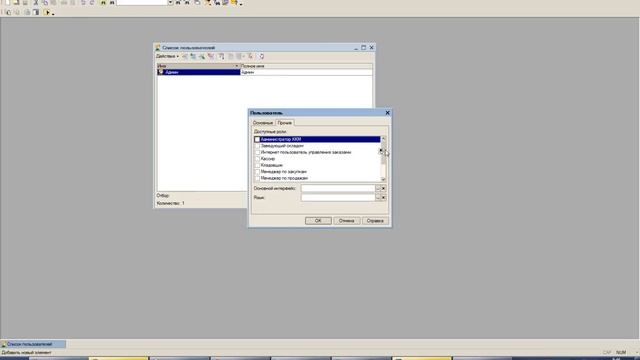Close the Пользователь dialog
Screen dimensions: 640x360
click(x=387, y=113)
